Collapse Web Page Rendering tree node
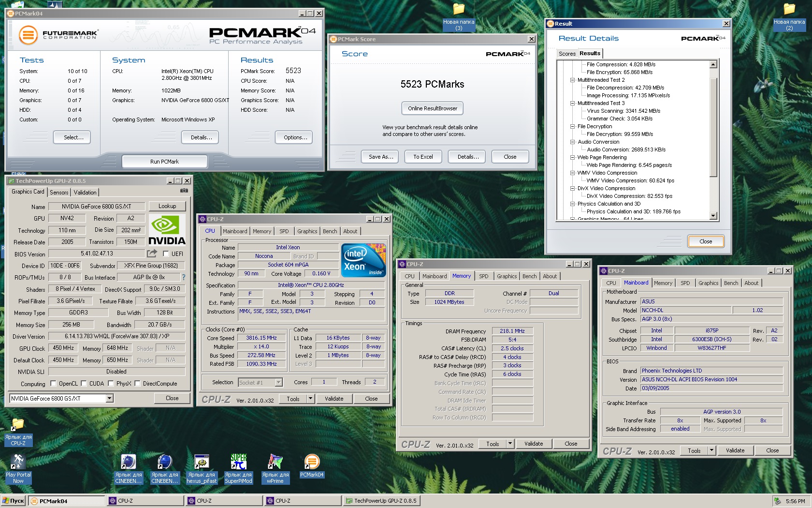 (x=572, y=157)
